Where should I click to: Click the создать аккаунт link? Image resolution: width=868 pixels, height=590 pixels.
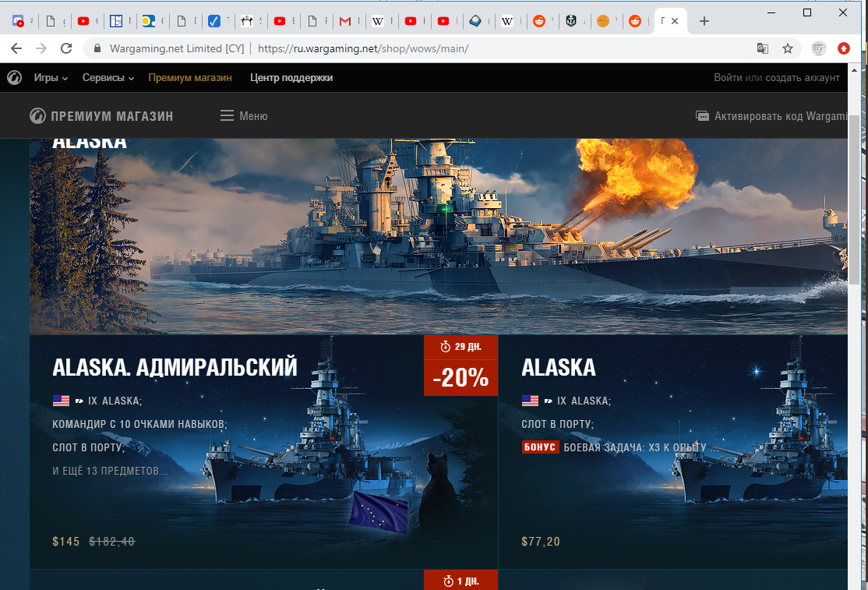click(802, 78)
